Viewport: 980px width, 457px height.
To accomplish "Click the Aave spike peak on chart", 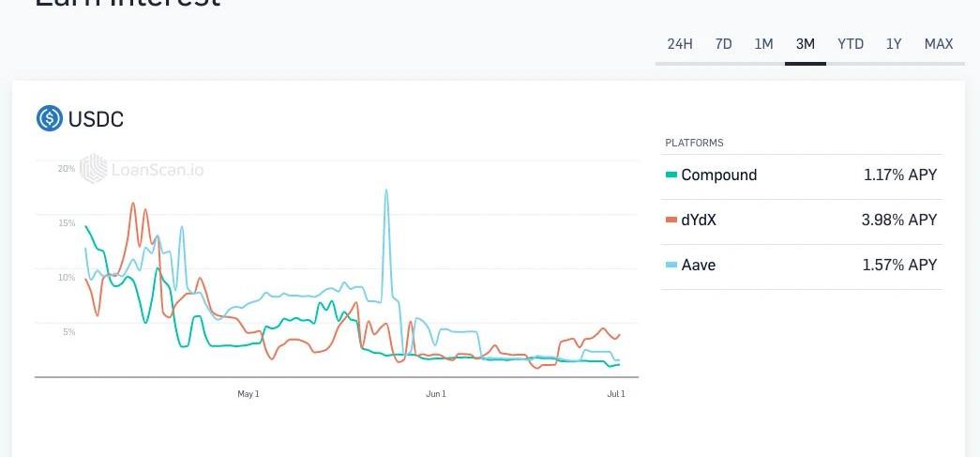I will click(386, 190).
